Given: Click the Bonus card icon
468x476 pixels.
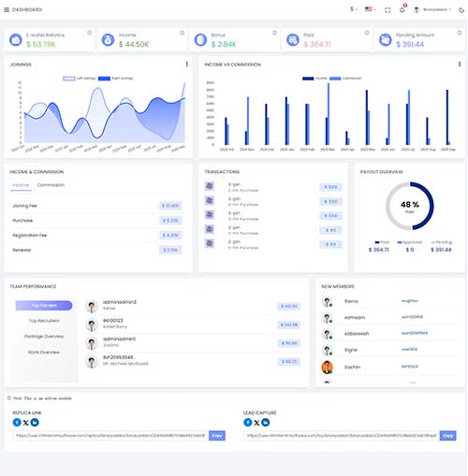Looking at the screenshot, I should 200,40.
